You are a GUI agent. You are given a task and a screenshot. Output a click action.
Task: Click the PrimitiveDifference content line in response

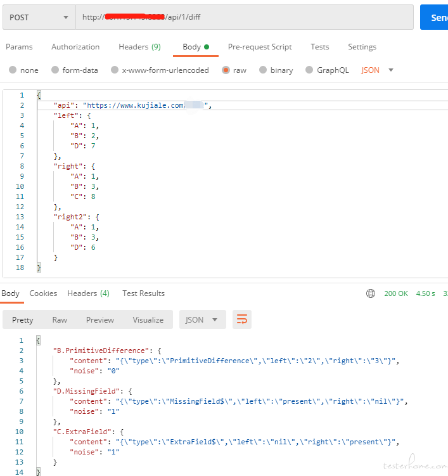click(234, 361)
